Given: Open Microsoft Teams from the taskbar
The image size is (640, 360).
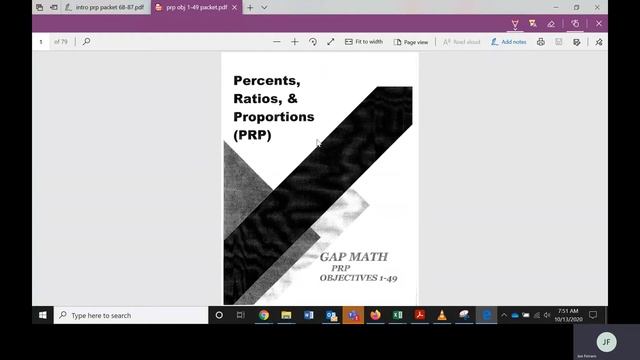Looking at the screenshot, I should (353, 315).
